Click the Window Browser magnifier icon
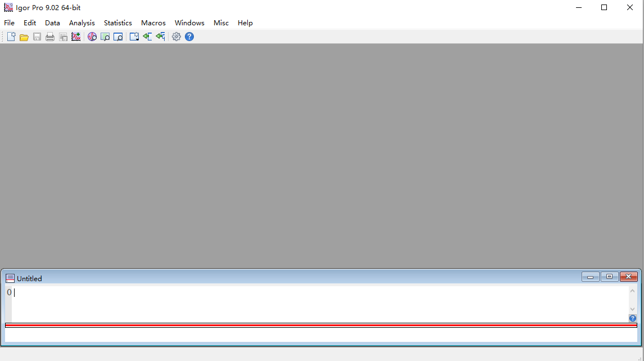 point(118,37)
